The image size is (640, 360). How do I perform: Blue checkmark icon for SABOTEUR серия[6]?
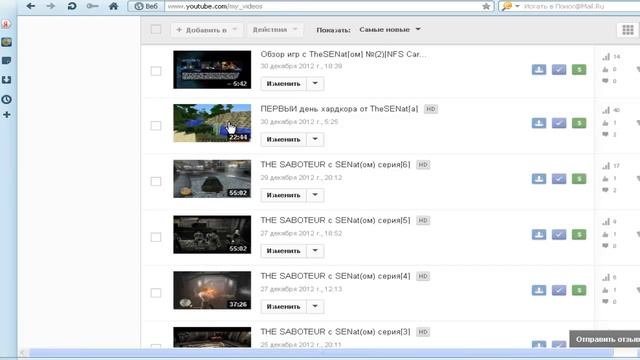coord(559,179)
